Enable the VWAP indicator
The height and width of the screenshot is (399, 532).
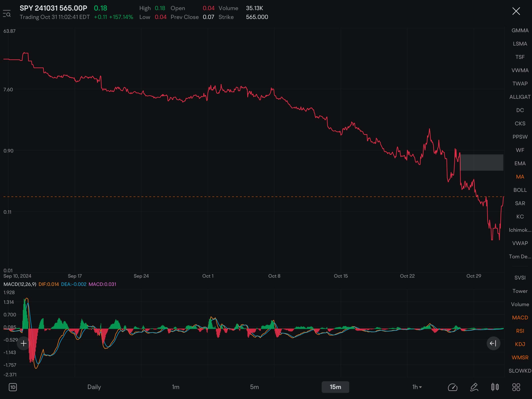pos(520,243)
